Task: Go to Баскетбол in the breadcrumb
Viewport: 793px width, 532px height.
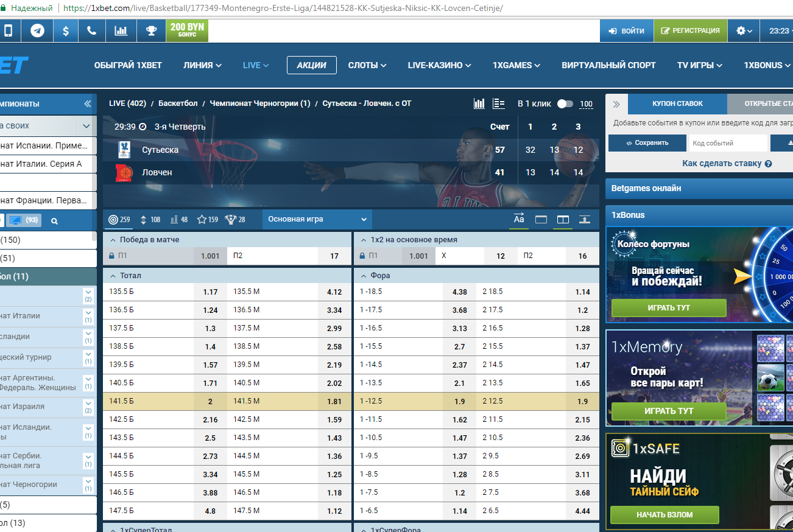Action: pos(178,103)
